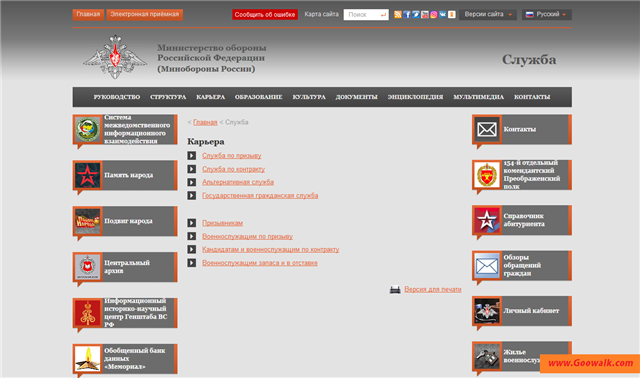Open the Мультимедиа menu item
Image resolution: width=640 pixels, height=378 pixels.
[x=478, y=97]
